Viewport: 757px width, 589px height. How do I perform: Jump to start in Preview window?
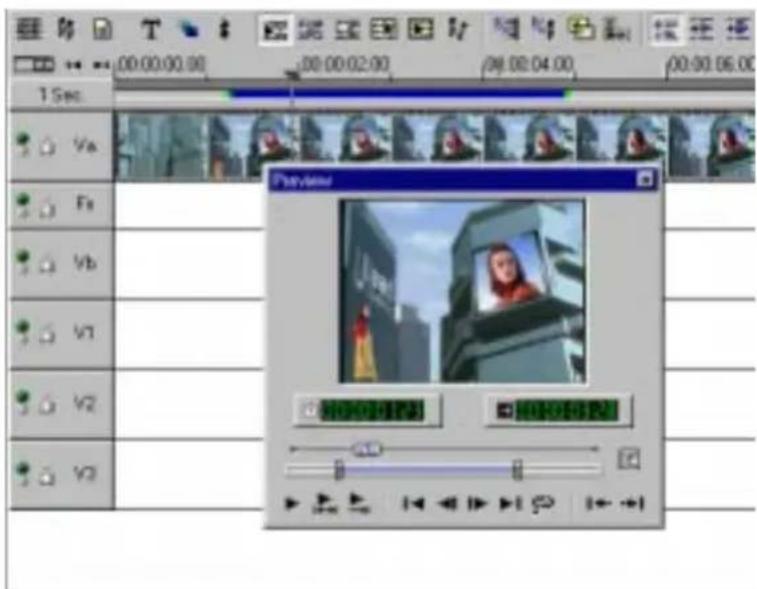[414, 504]
